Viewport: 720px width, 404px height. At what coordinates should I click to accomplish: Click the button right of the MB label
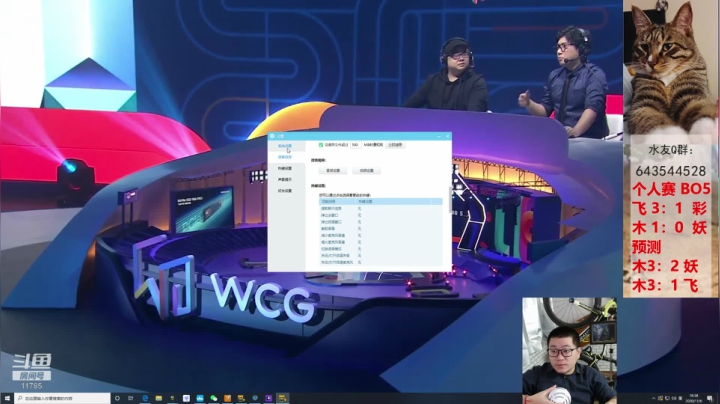(395, 145)
